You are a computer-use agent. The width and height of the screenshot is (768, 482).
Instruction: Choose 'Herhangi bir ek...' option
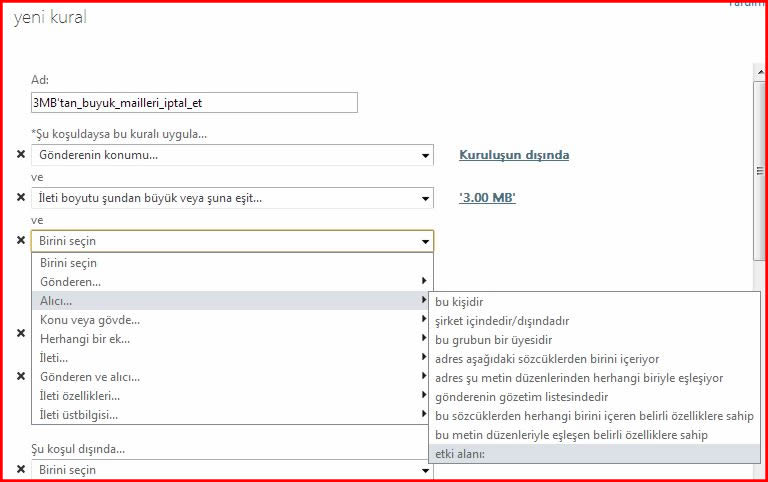(x=232, y=339)
